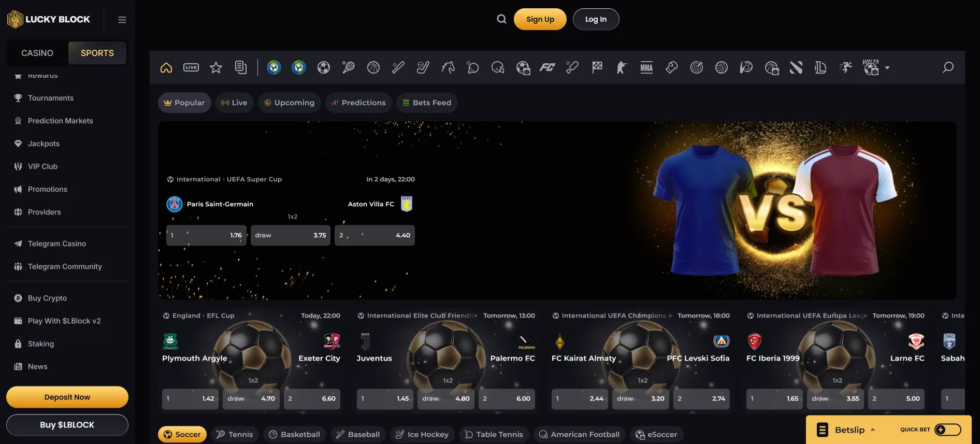Click the Log In button

click(x=596, y=19)
